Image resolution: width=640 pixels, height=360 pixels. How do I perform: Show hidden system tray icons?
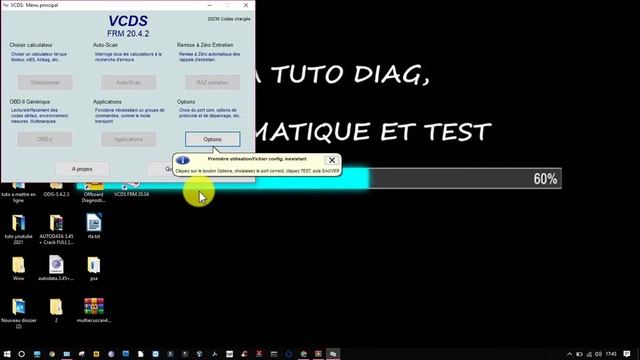(x=569, y=354)
